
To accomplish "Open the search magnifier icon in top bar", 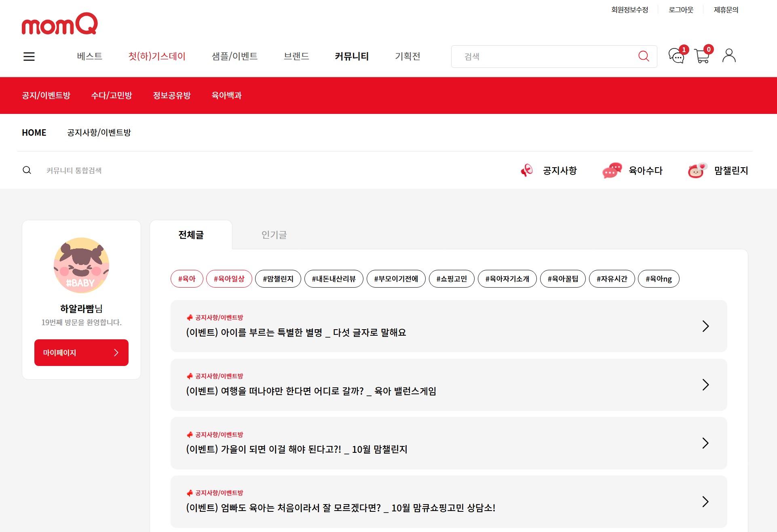I will 643,56.
